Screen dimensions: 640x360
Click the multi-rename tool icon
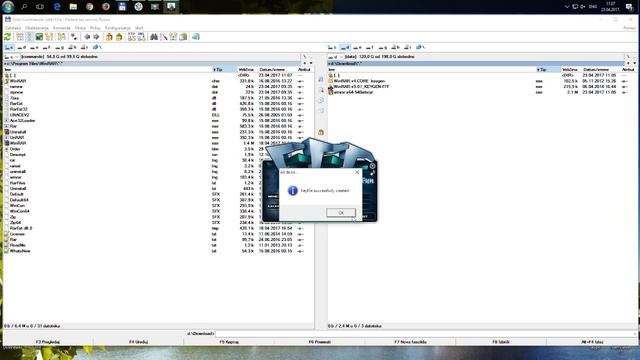point(164,37)
